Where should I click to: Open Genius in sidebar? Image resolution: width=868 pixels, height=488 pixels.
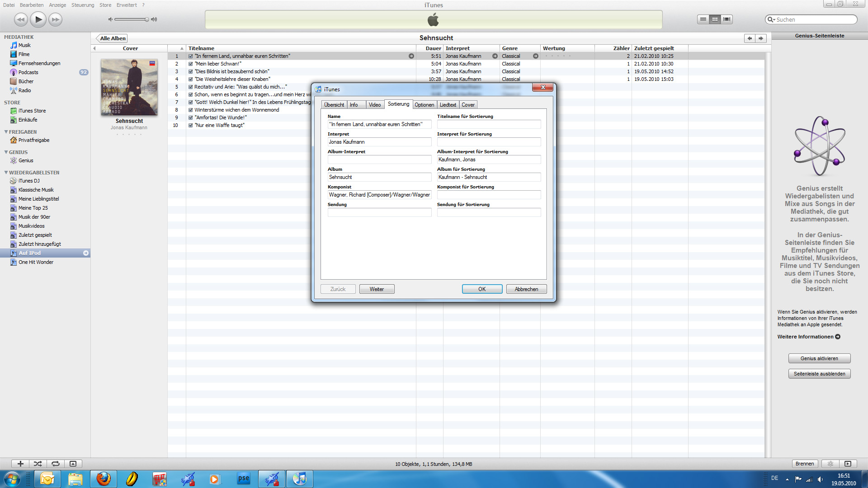pyautogui.click(x=26, y=160)
